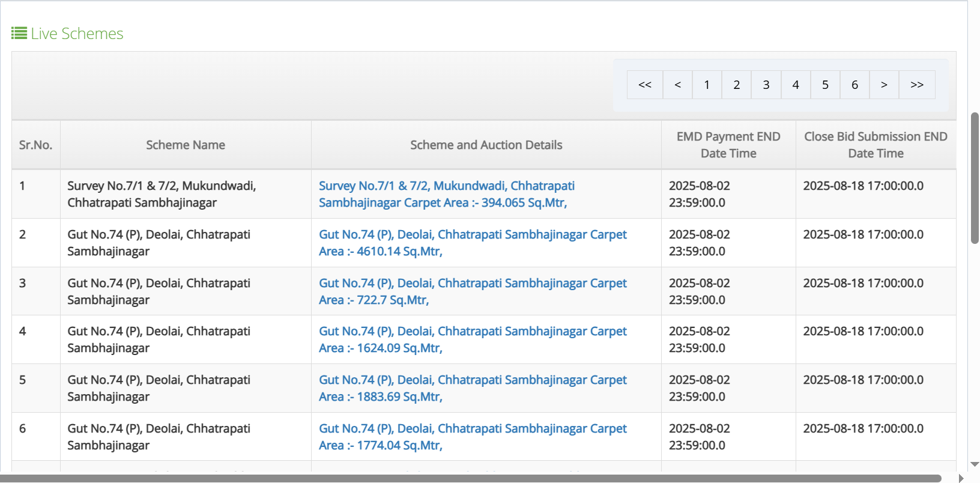Select the scheme name cell in row 6

pos(186,437)
